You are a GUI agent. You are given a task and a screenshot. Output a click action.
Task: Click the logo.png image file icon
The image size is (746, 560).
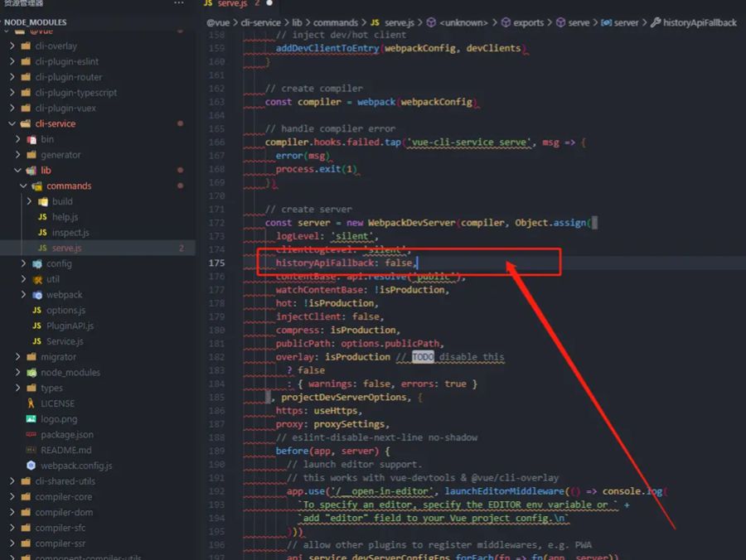tap(31, 419)
